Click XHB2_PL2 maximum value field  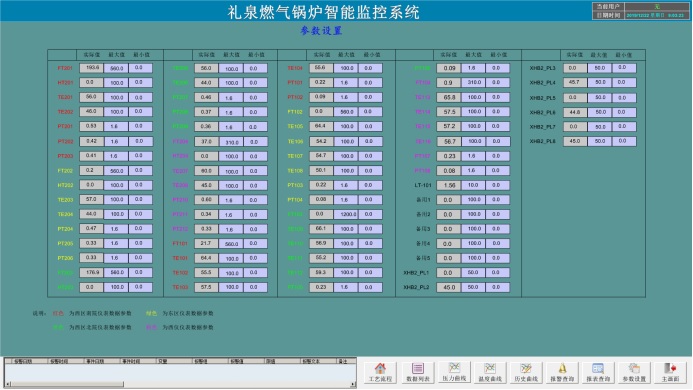click(x=473, y=287)
